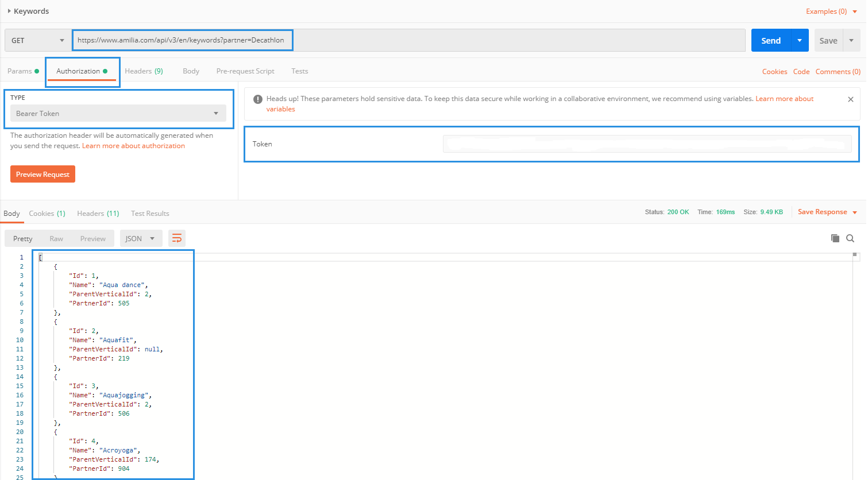Click the wrap lines icon in response toolbar
This screenshot has height=480, width=868.
177,238
